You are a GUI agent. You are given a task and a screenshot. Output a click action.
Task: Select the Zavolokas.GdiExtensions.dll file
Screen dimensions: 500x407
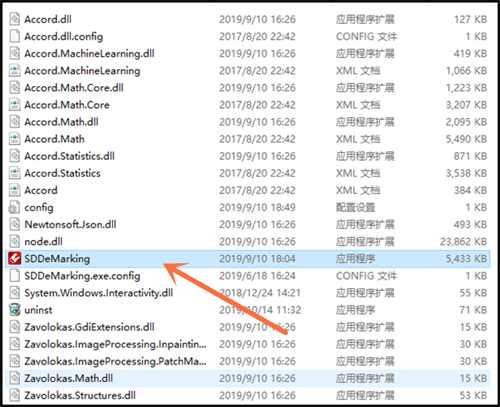coord(89,327)
